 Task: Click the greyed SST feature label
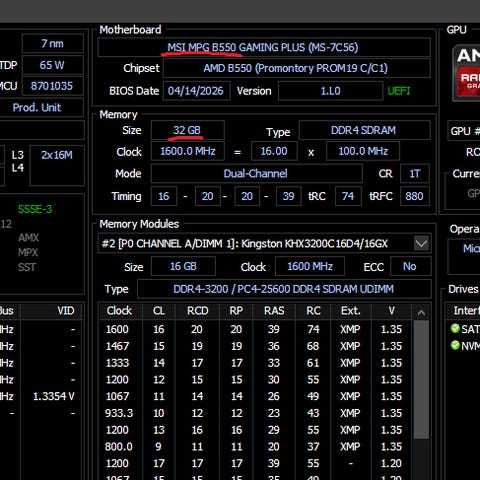[27, 267]
